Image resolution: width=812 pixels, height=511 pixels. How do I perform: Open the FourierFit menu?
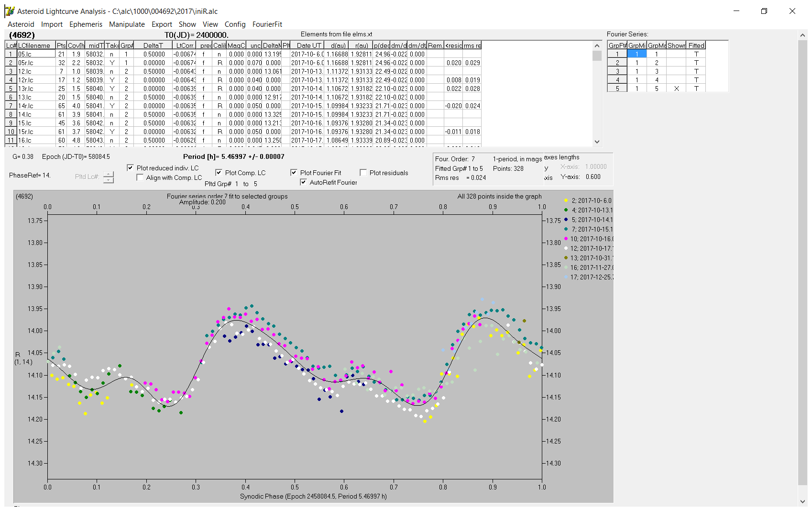(x=267, y=24)
